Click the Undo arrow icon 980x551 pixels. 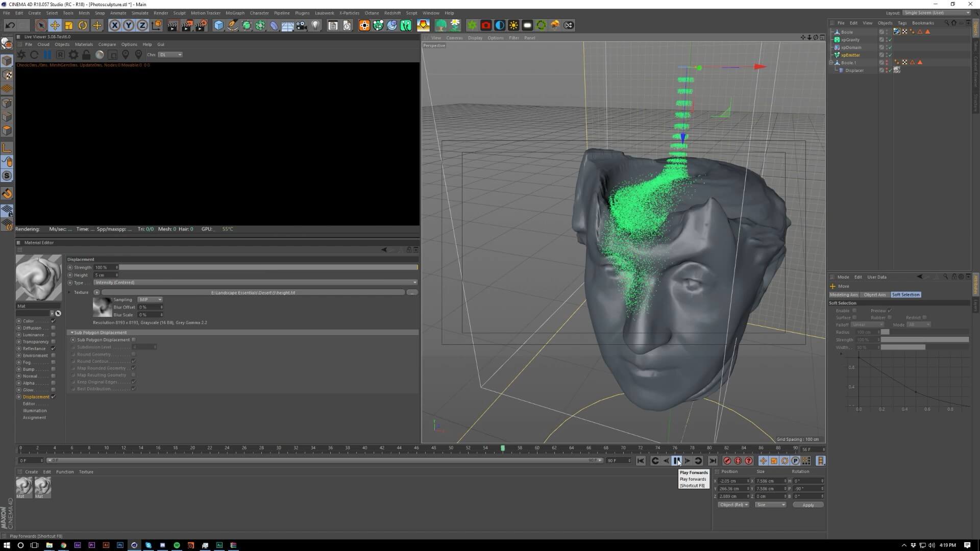click(10, 25)
